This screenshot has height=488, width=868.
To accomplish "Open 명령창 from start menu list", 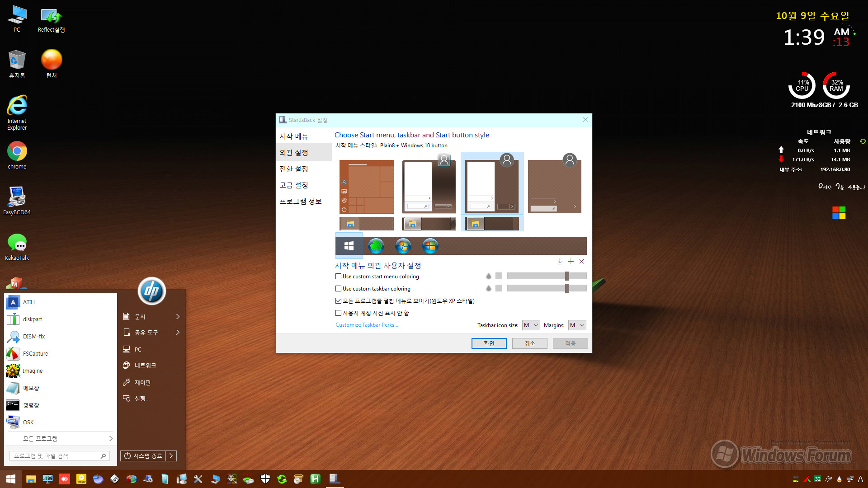I will pos(60,405).
